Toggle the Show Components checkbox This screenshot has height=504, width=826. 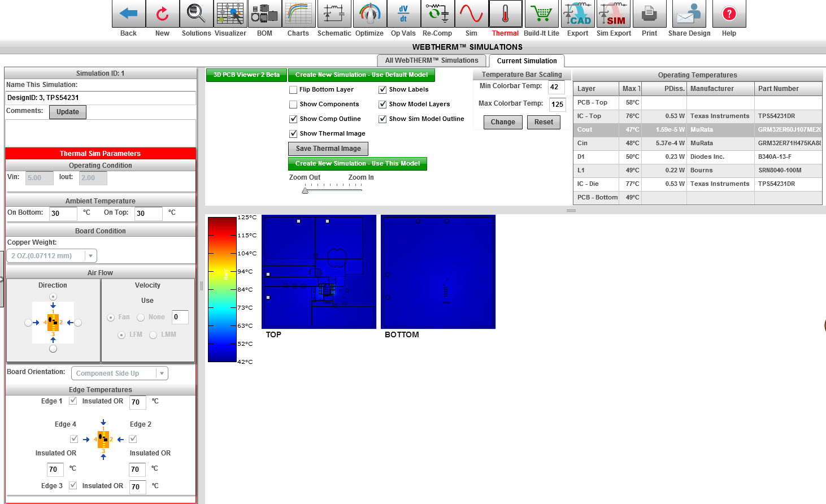tap(293, 105)
